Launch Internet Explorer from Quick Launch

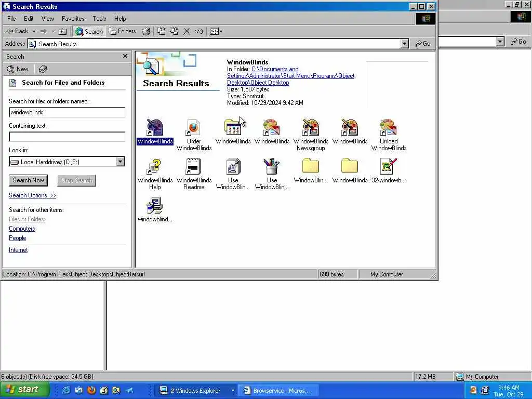point(66,390)
